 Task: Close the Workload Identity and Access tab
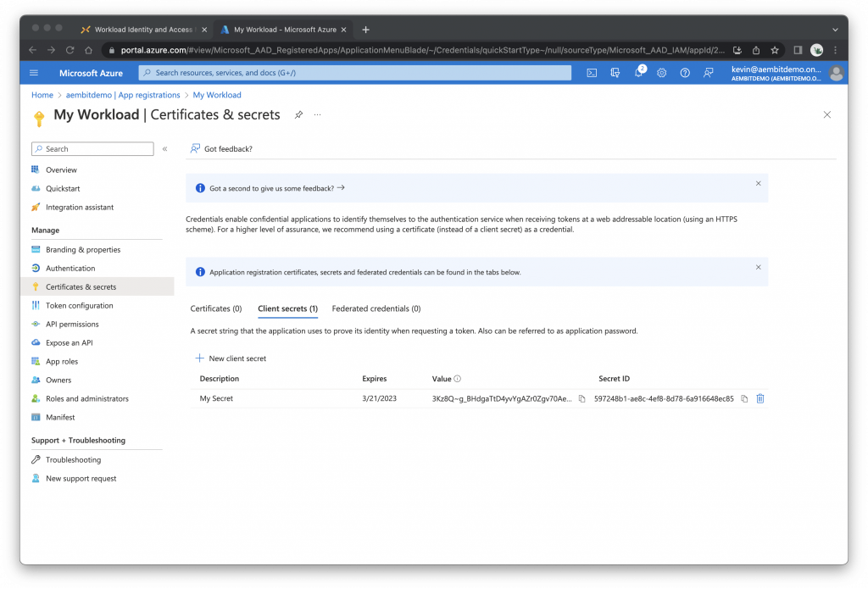[204, 30]
